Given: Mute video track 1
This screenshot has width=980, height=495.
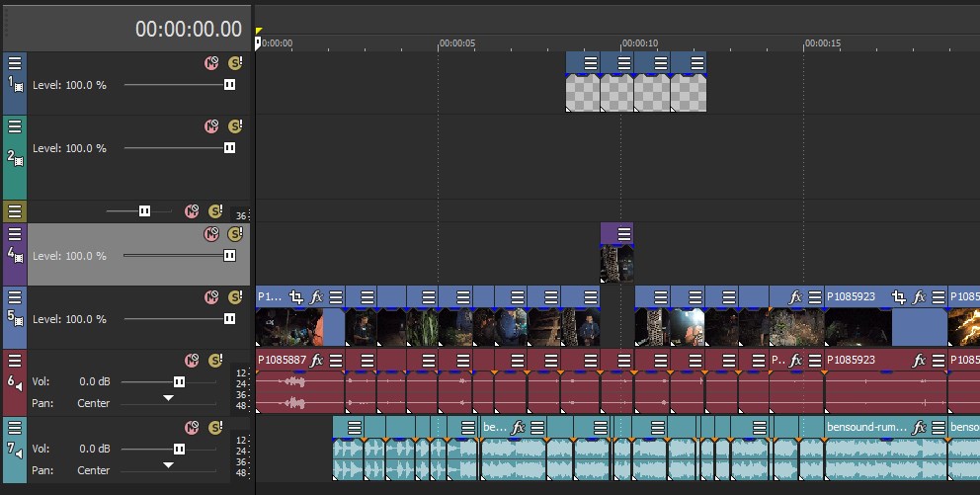Looking at the screenshot, I should coord(210,63).
